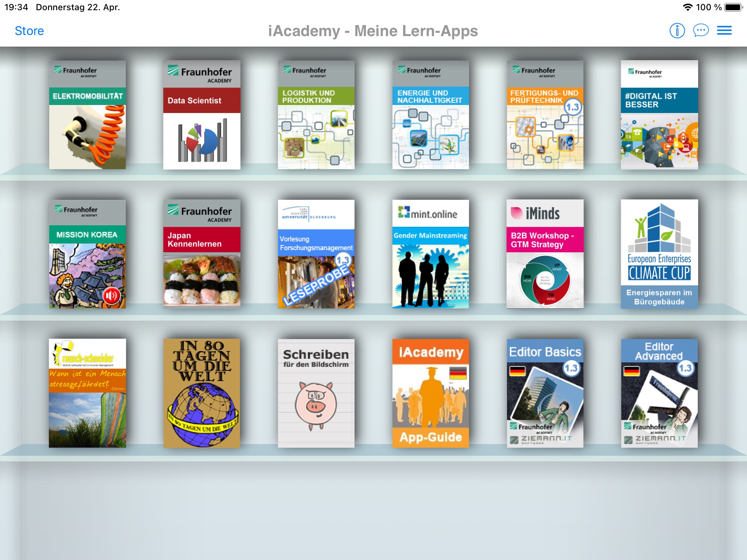Tap German flag on Editor Advanced cover
This screenshot has width=747, height=560.
click(632, 371)
